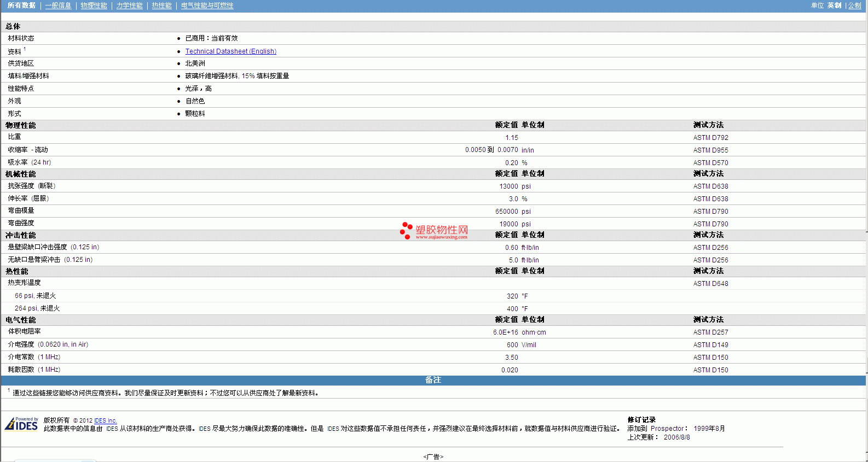Click the 比重 value 1.15
The height and width of the screenshot is (462, 868).
(x=512, y=138)
